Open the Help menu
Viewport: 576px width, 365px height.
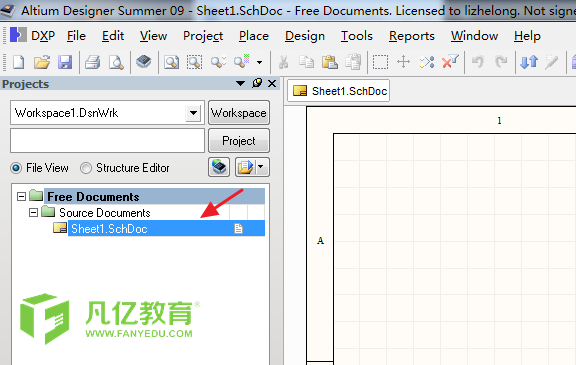(x=527, y=36)
